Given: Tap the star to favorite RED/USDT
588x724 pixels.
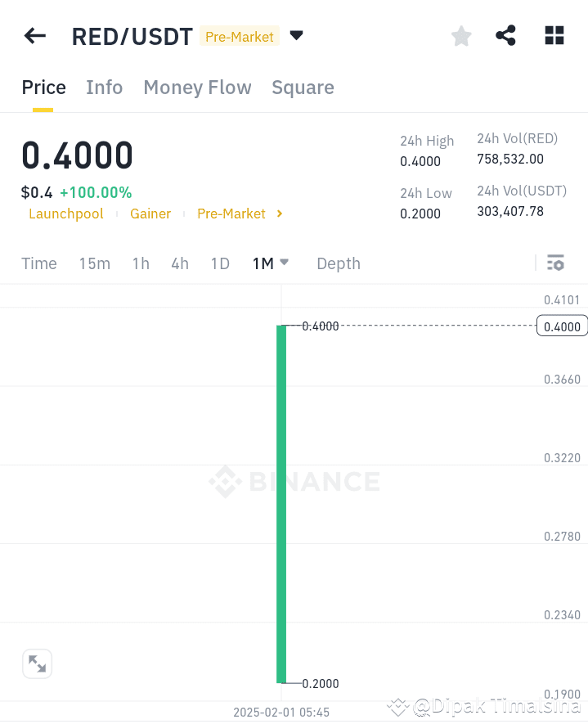Looking at the screenshot, I should pos(460,35).
